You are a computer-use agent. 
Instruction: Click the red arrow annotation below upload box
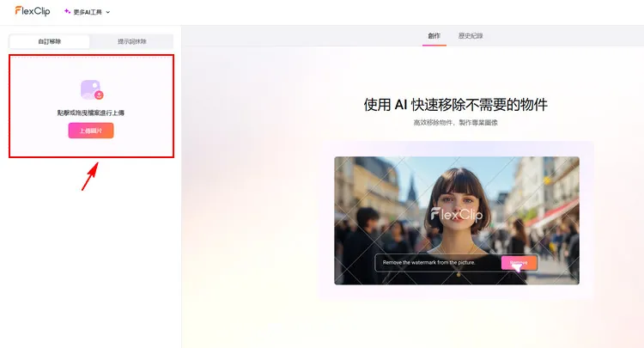(x=89, y=176)
